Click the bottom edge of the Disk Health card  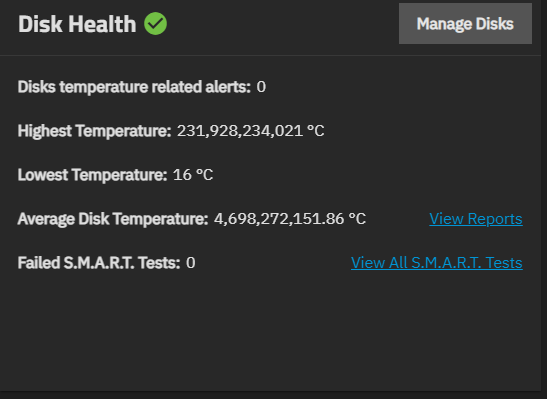click(270, 391)
